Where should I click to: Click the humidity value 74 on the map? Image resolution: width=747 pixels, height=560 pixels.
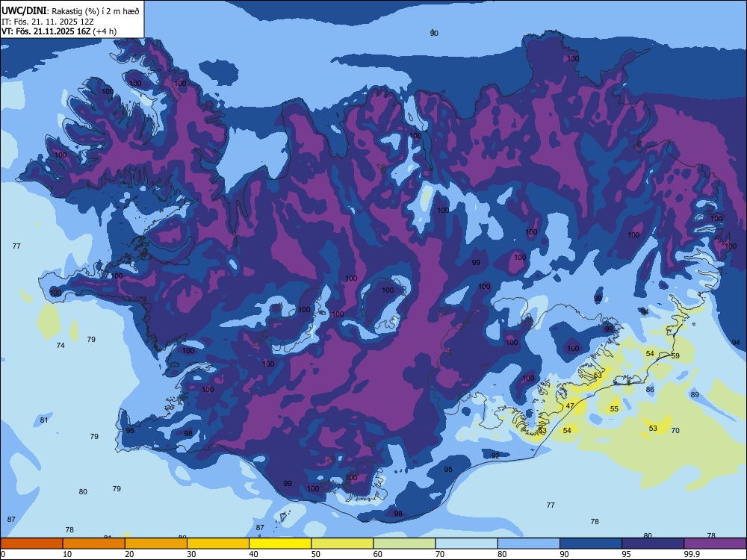61,345
